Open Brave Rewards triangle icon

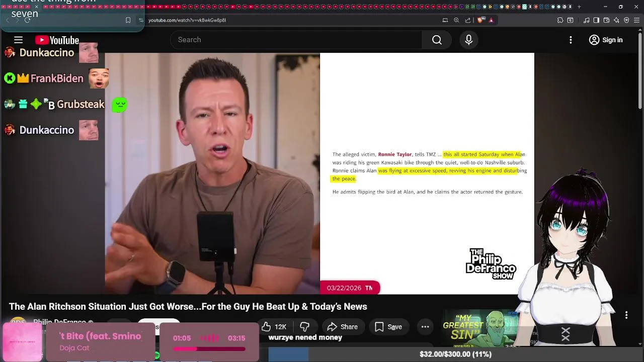click(x=492, y=20)
